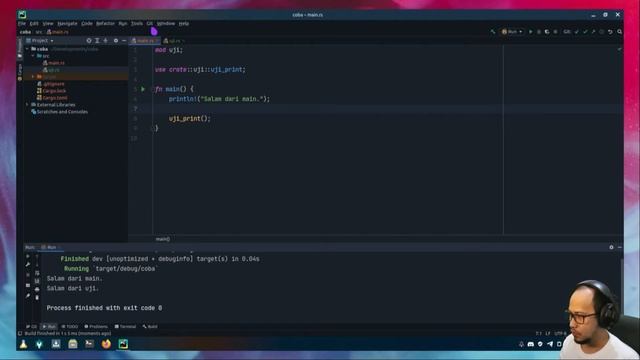The width and height of the screenshot is (640, 360).
Task: Open Project panel settings gear
Action: point(116,41)
